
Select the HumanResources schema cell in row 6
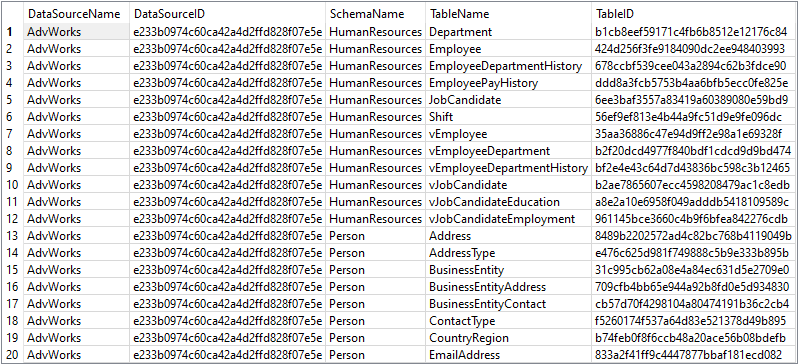[376, 117]
